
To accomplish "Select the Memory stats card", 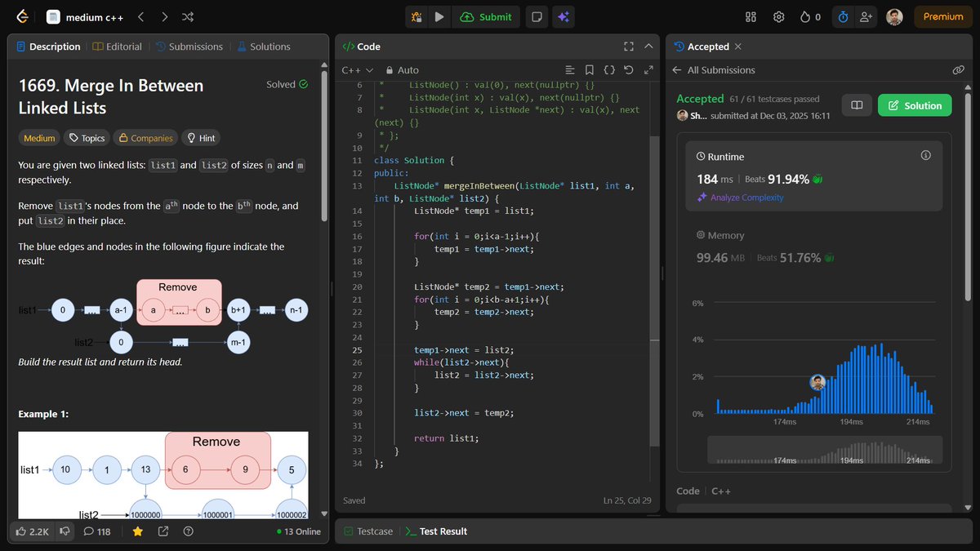I will 813,247.
